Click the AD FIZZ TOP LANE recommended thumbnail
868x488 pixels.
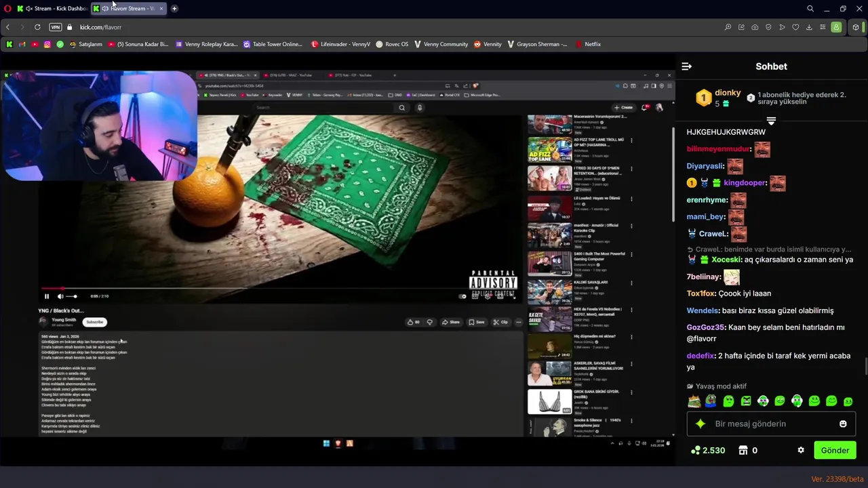[x=549, y=150]
